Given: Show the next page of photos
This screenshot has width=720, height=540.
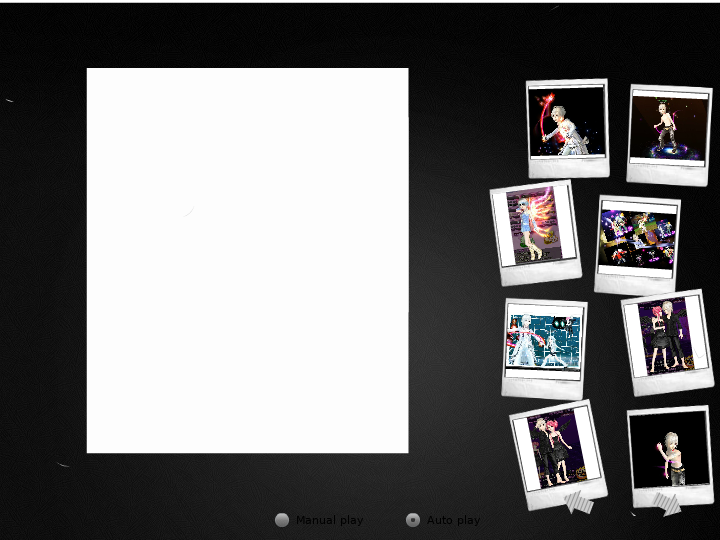Looking at the screenshot, I should 667,504.
